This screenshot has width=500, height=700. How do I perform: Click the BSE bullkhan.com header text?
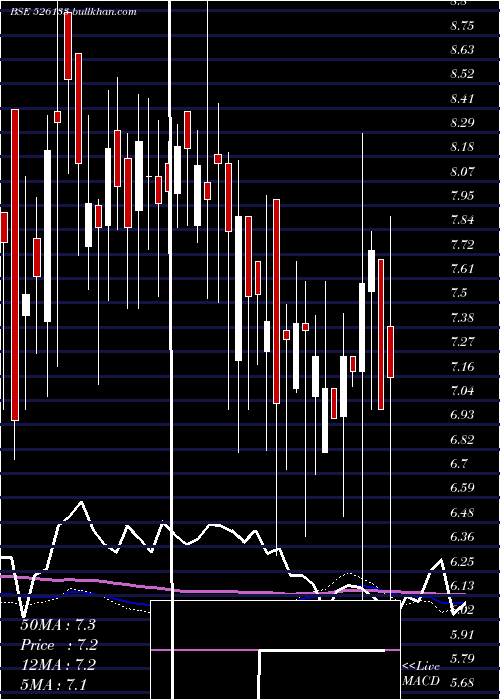click(x=74, y=12)
